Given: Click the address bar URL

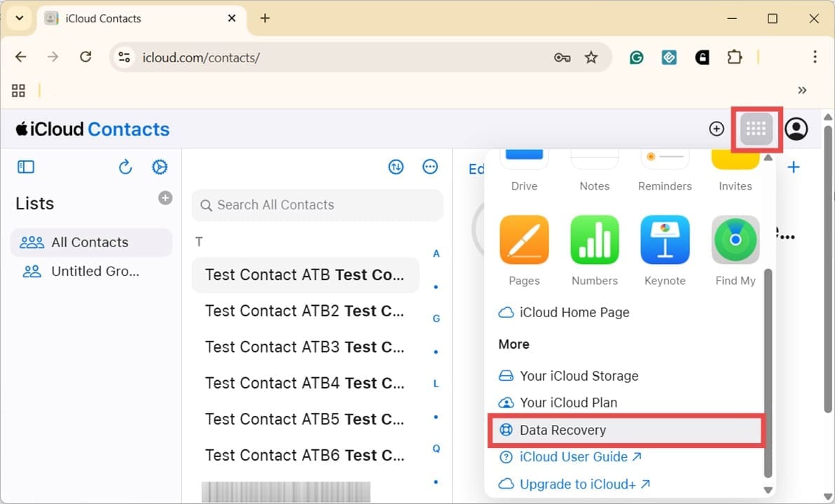Looking at the screenshot, I should pyautogui.click(x=201, y=57).
